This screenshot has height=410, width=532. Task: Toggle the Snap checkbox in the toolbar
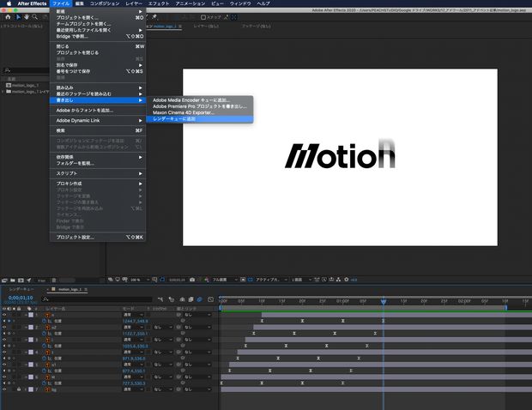(x=203, y=17)
